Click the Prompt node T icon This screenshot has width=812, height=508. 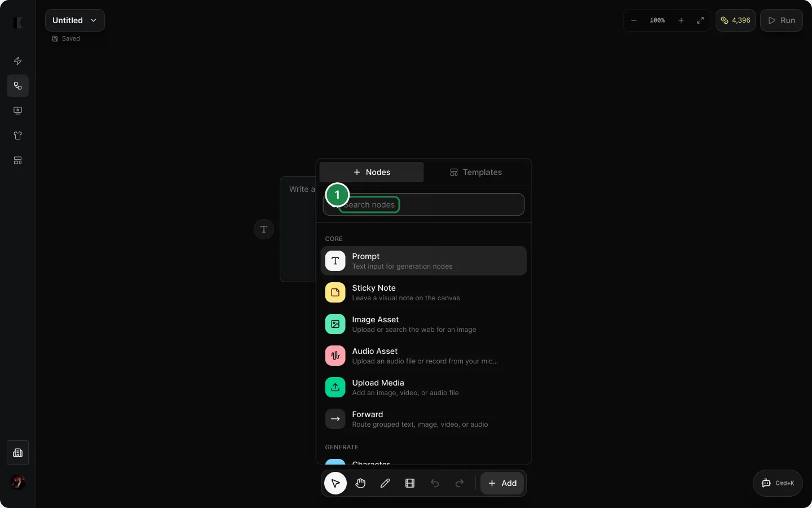click(x=336, y=261)
